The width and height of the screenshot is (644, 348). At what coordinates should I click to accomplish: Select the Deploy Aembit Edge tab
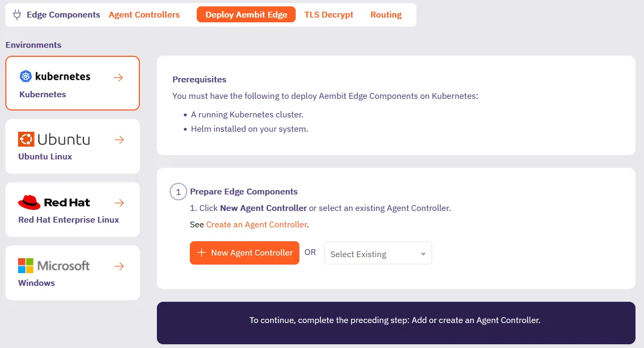coord(246,15)
